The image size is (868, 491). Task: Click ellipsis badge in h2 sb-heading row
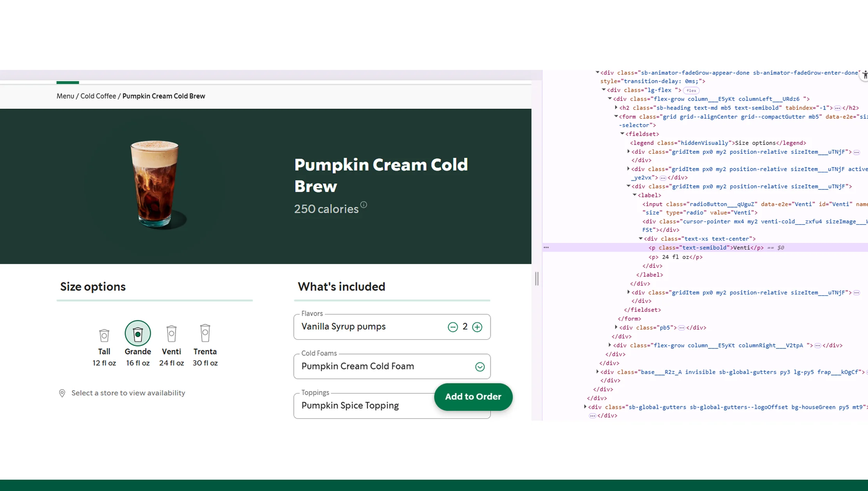838,108
